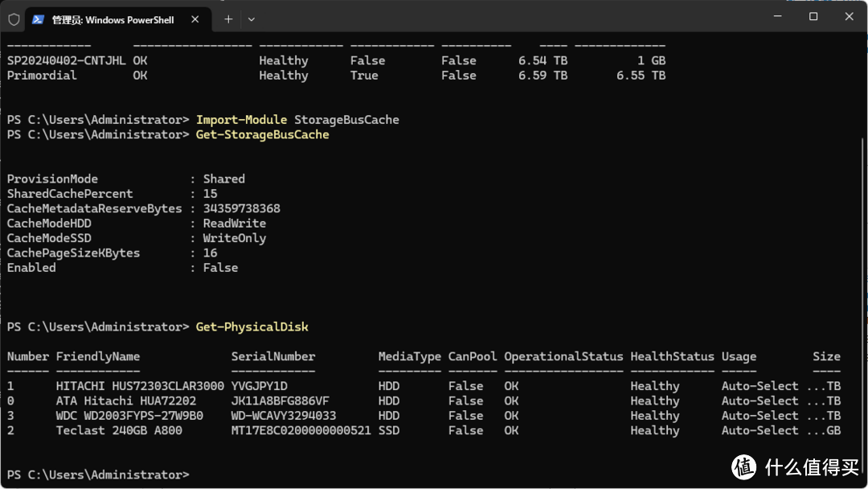Click the Enabled value False
The image size is (868, 489).
(x=220, y=268)
